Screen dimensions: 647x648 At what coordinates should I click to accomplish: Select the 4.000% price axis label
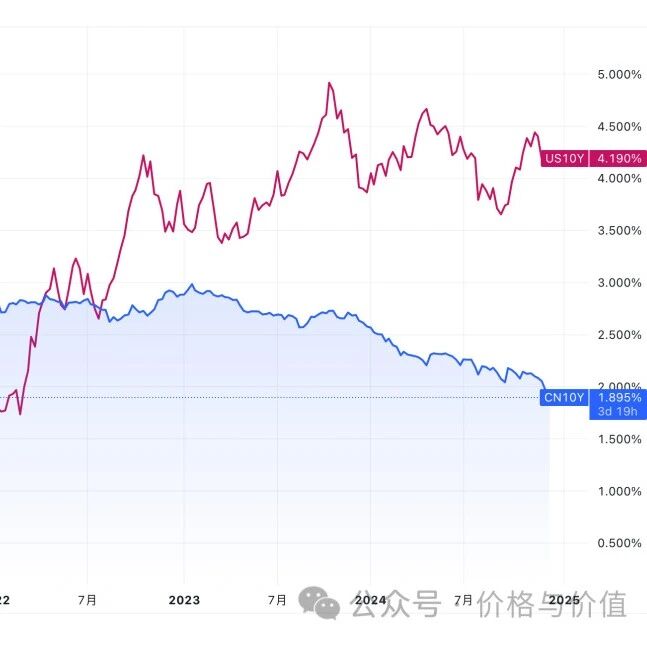pos(617,179)
